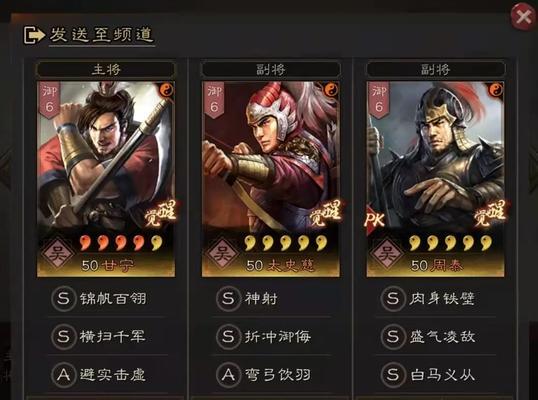Select the 太史慈 general portrait card
538x400 pixels.
point(271,179)
